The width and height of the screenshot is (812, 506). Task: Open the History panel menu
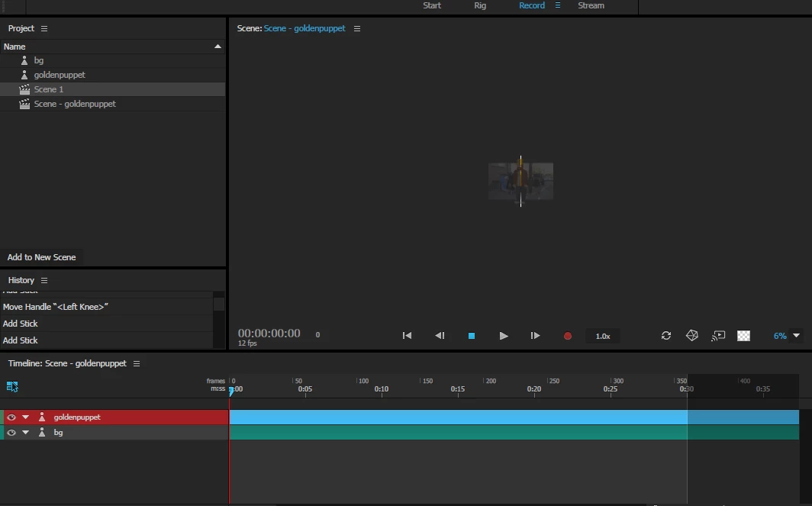(44, 280)
